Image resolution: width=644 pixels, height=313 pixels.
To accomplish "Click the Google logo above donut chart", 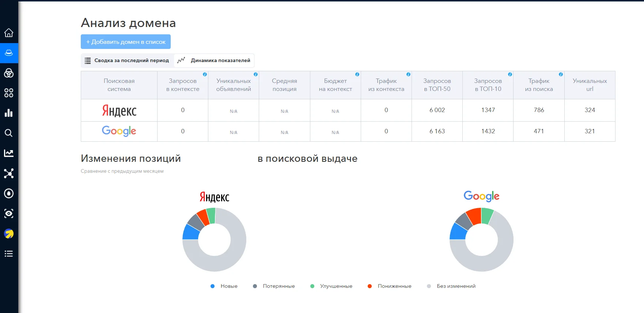I will click(x=481, y=196).
